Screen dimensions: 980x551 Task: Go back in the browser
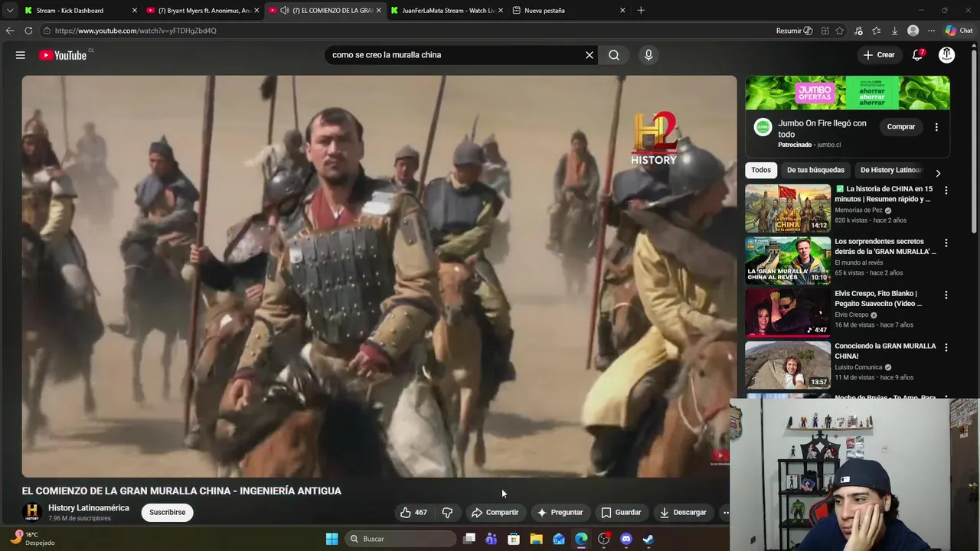(x=10, y=31)
